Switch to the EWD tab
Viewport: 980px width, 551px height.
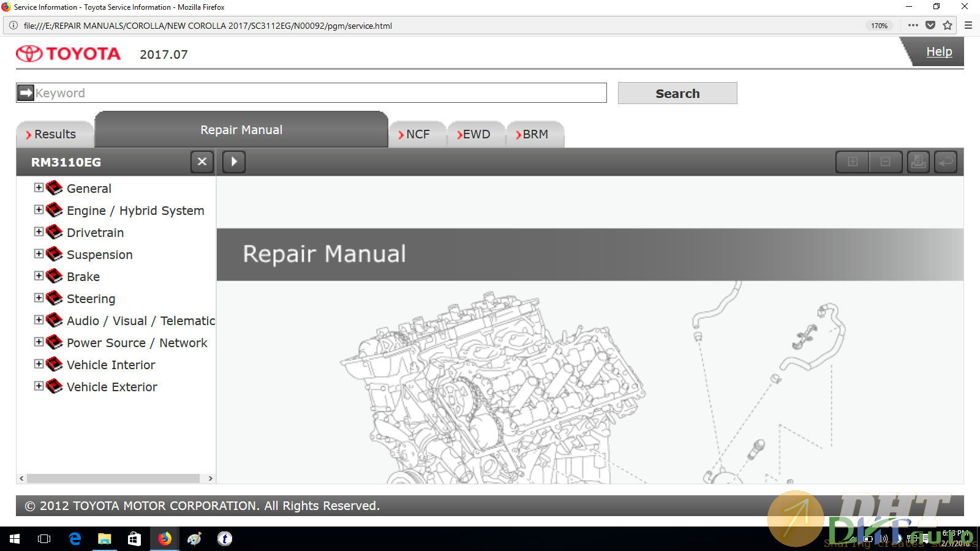(x=475, y=134)
